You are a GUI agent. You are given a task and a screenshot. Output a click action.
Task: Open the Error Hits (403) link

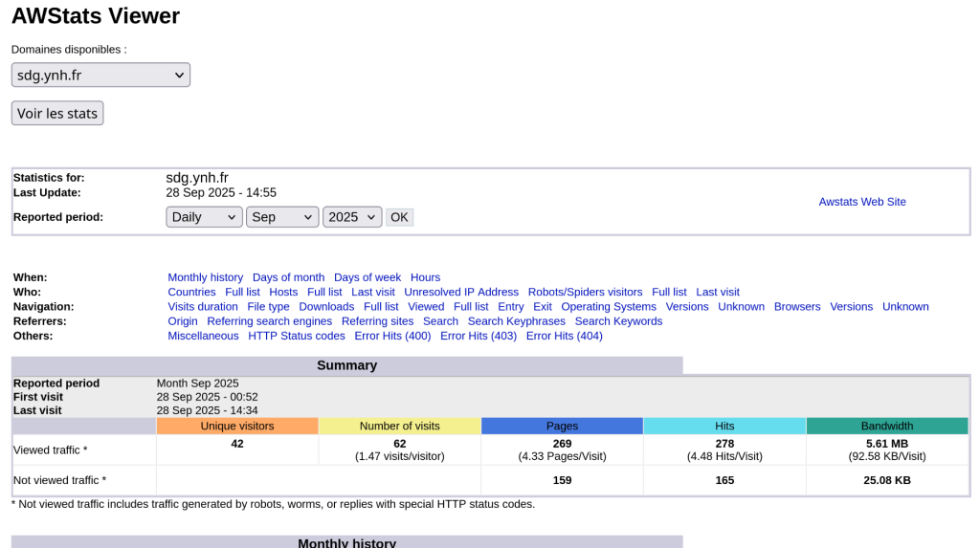pyautogui.click(x=479, y=337)
